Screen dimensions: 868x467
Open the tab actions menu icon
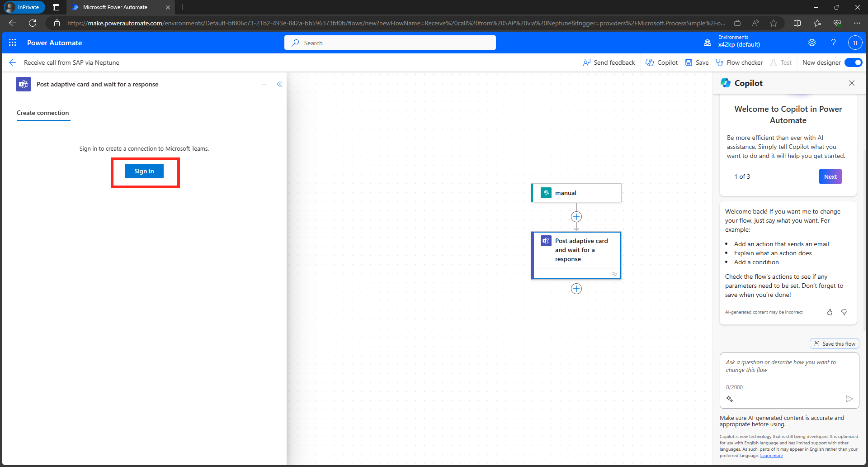click(56, 7)
